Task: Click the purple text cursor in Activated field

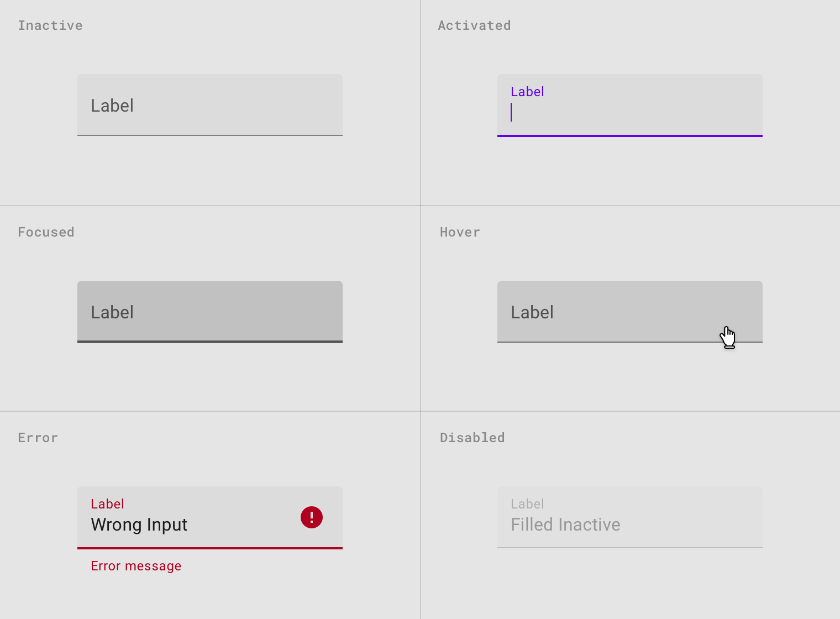Action: [511, 112]
